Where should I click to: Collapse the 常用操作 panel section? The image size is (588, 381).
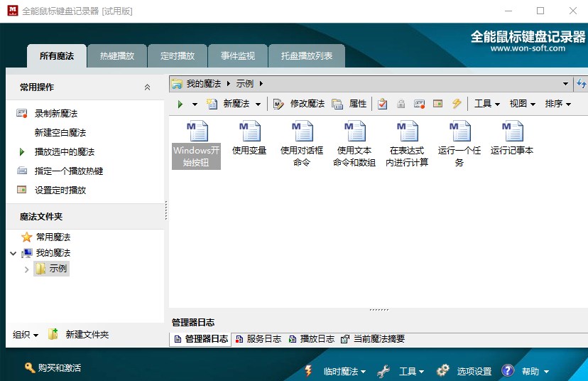[147, 87]
